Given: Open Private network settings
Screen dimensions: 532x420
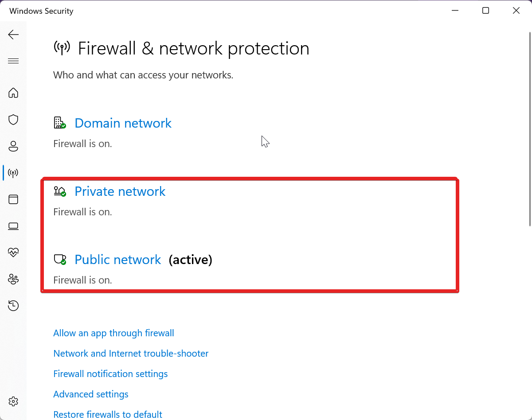Looking at the screenshot, I should [120, 191].
